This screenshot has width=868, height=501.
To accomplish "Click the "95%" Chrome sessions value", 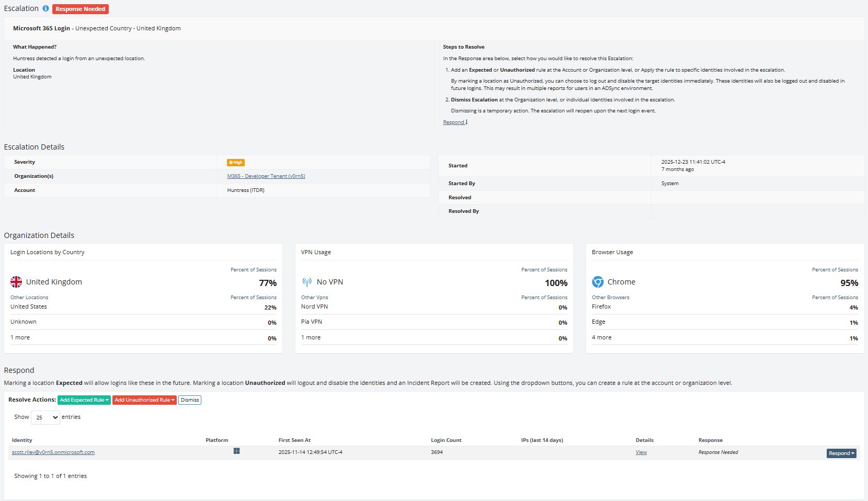I will tap(849, 283).
